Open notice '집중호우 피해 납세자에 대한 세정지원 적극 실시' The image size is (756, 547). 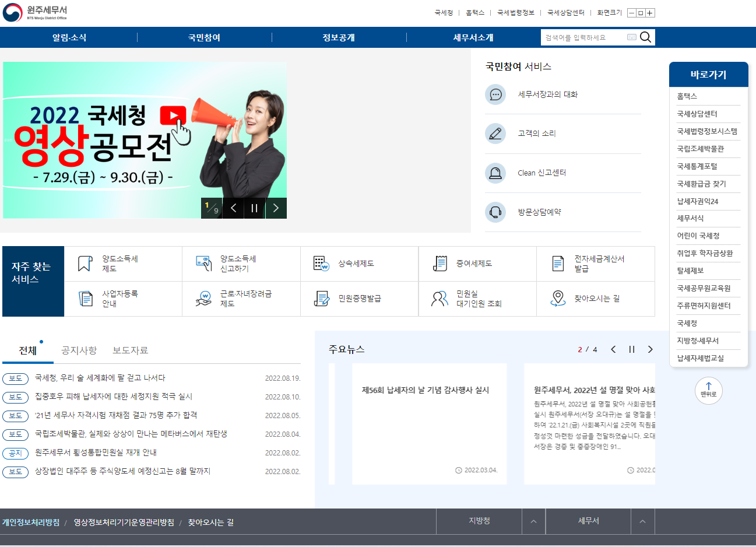click(x=114, y=397)
